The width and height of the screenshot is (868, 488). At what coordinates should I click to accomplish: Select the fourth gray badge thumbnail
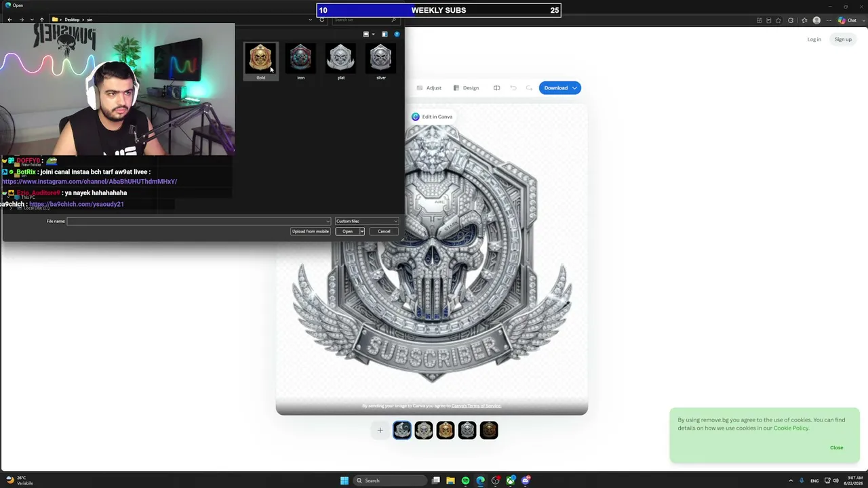click(x=467, y=430)
